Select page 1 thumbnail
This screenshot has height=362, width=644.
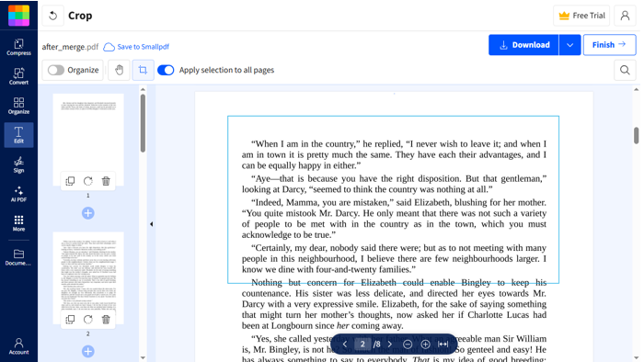[88, 140]
